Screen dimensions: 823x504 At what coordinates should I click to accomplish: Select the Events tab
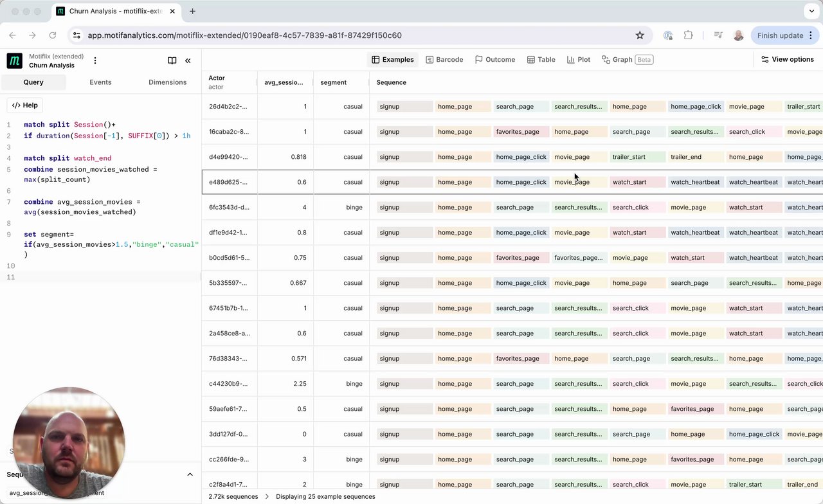pos(100,82)
